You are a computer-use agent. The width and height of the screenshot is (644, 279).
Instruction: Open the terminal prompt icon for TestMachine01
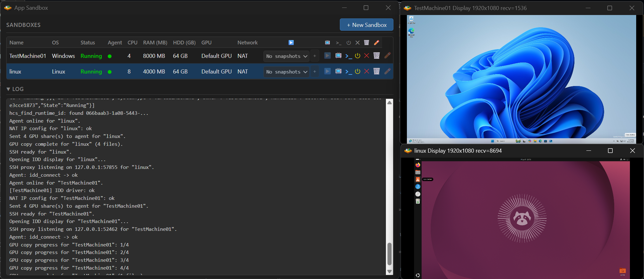click(348, 56)
